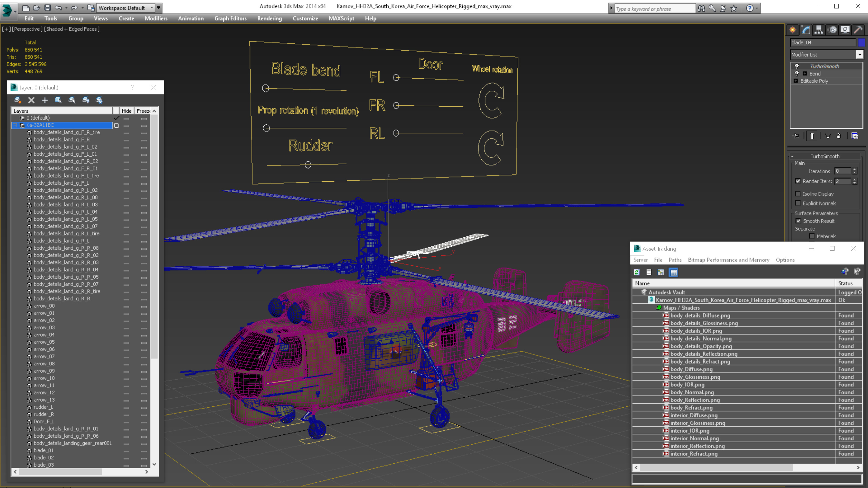The width and height of the screenshot is (868, 488).
Task: Enable Isoline Display checkbox
Action: (x=797, y=194)
